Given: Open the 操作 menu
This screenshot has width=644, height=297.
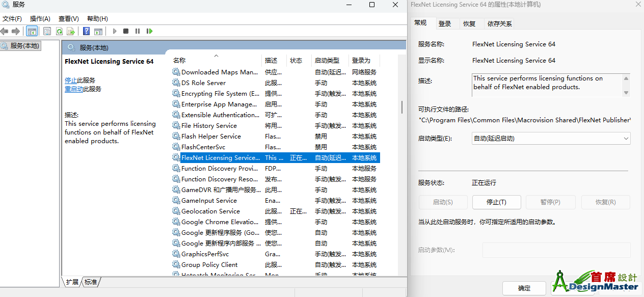Looking at the screenshot, I should tap(40, 18).
